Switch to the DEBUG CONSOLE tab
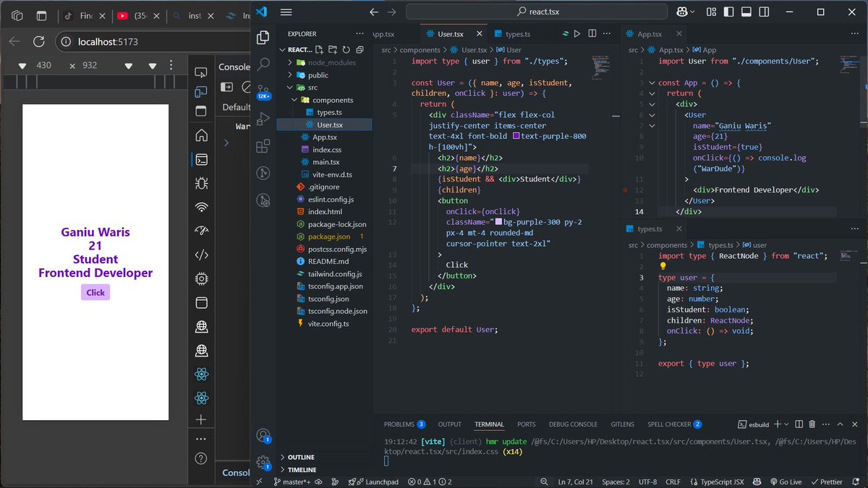Screen dimensions: 868x488 573,424
